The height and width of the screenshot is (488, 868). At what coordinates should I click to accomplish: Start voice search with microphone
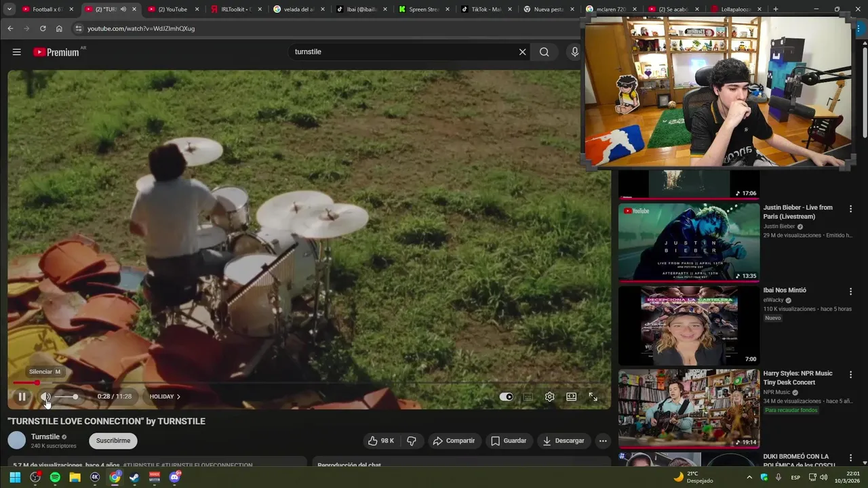point(575,52)
